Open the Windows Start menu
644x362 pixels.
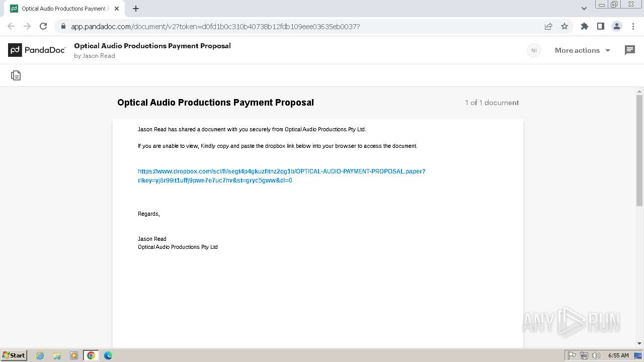coord(14,355)
